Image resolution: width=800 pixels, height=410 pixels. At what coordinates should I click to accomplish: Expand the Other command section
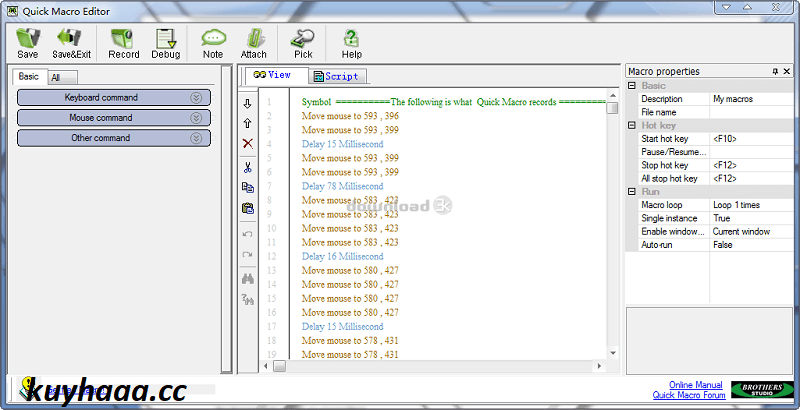pos(114,138)
